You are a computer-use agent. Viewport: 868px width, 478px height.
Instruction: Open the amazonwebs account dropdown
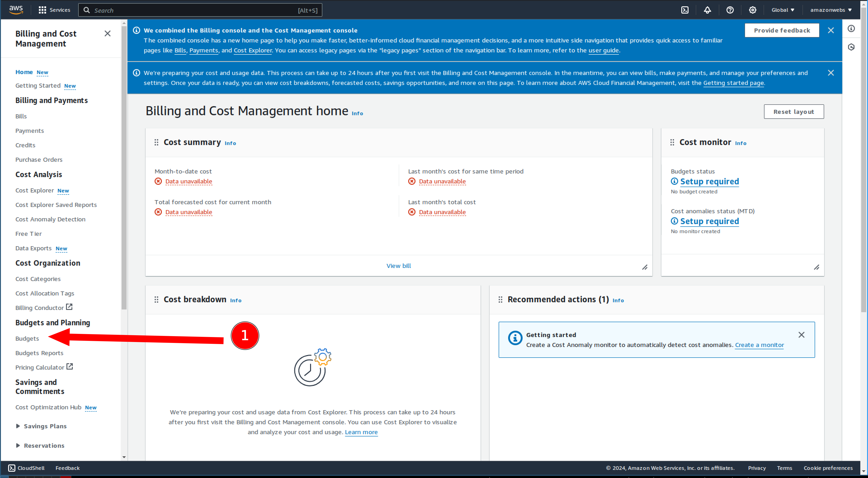click(x=831, y=10)
